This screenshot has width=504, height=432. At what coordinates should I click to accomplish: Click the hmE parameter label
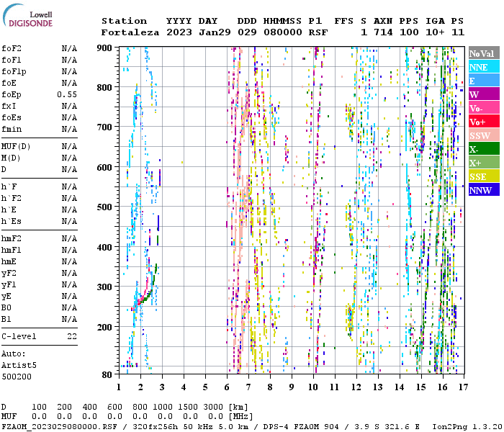(x=9, y=261)
